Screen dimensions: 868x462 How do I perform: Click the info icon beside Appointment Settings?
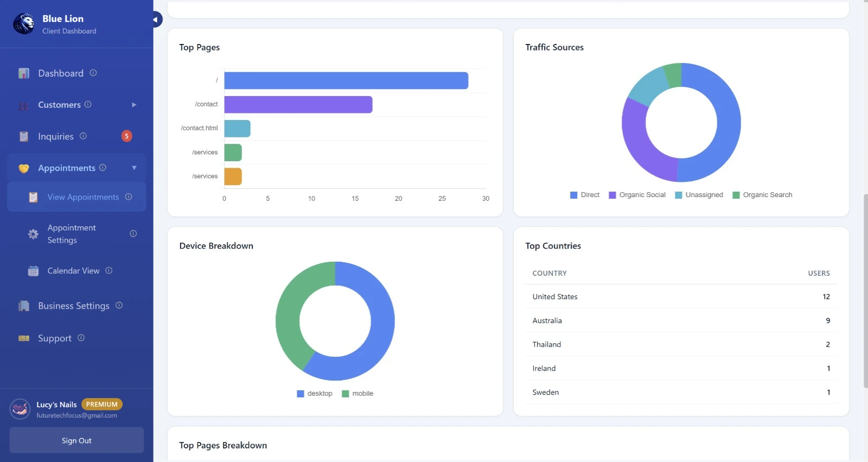pyautogui.click(x=133, y=233)
